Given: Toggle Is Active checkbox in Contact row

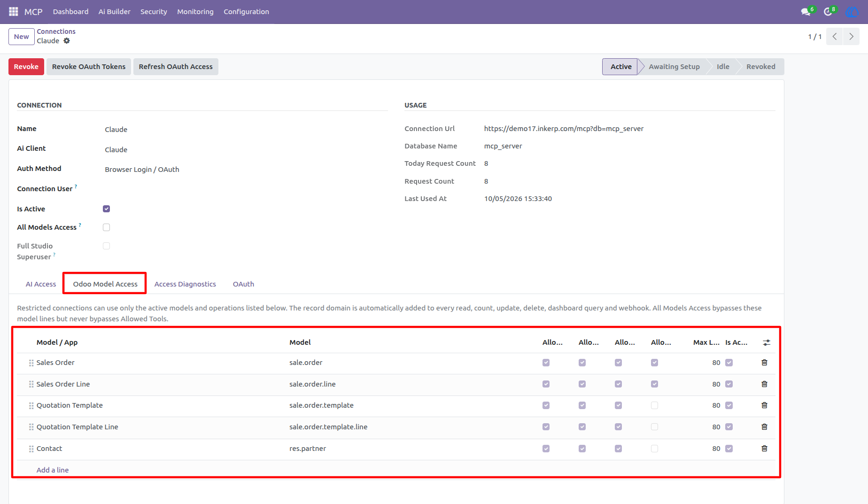Looking at the screenshot, I should pos(729,449).
